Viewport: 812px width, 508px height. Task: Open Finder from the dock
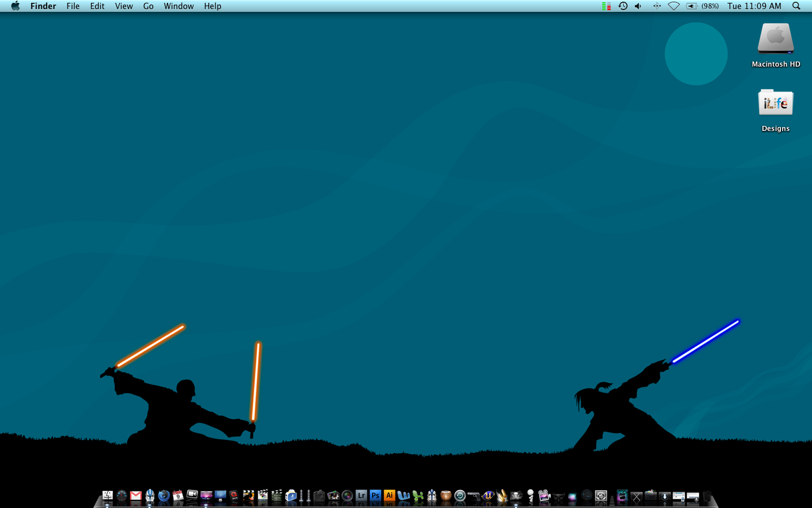click(107, 496)
